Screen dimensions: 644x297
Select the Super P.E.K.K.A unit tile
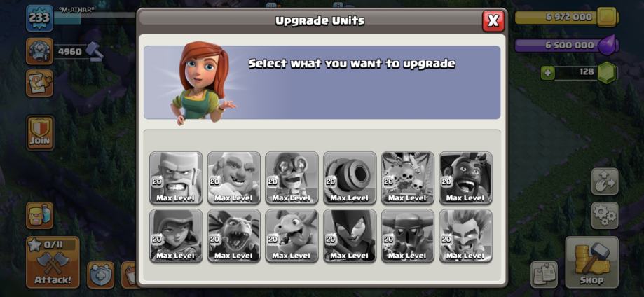pos(408,236)
